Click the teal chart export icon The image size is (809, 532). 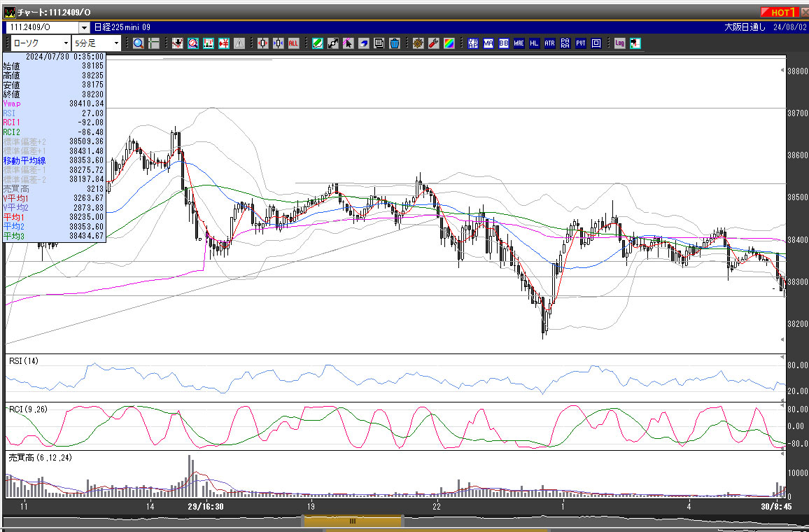coord(635,43)
